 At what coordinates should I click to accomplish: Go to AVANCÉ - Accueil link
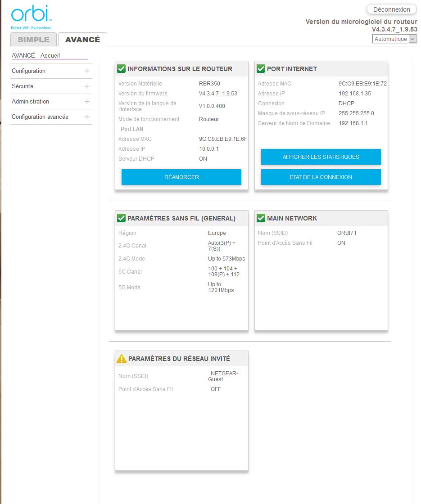click(x=36, y=56)
